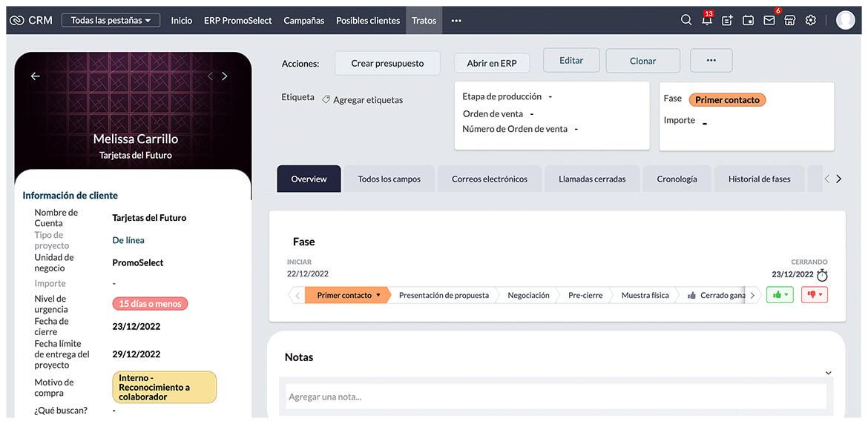Image resolution: width=868 pixels, height=424 pixels.
Task: Click the Clonar button
Action: (x=642, y=61)
